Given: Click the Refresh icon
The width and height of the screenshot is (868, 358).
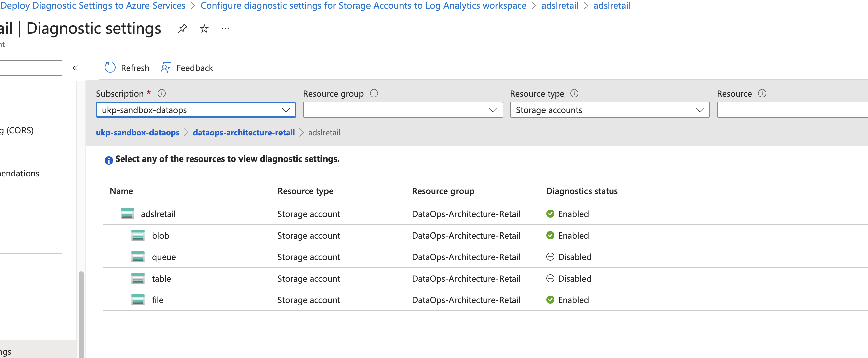Looking at the screenshot, I should (110, 68).
